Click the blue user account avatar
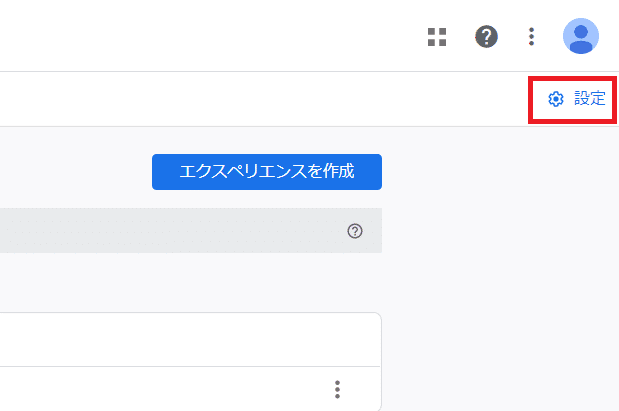 pyautogui.click(x=581, y=36)
